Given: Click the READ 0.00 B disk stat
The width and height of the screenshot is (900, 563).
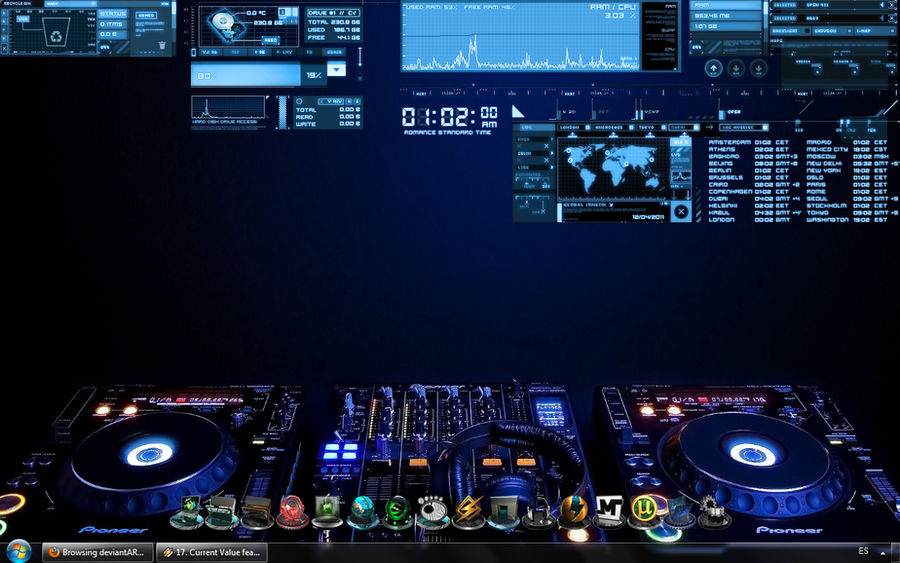Looking at the screenshot, I should click(328, 117).
